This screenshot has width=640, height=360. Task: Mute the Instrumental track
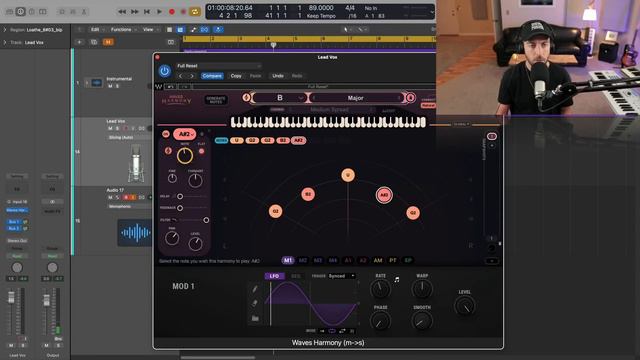(110, 86)
